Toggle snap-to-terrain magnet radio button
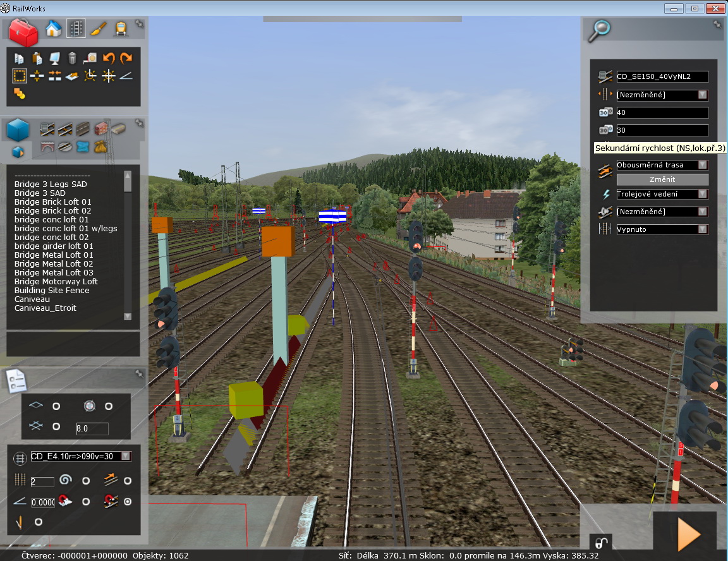This screenshot has width=728, height=561. click(x=86, y=502)
